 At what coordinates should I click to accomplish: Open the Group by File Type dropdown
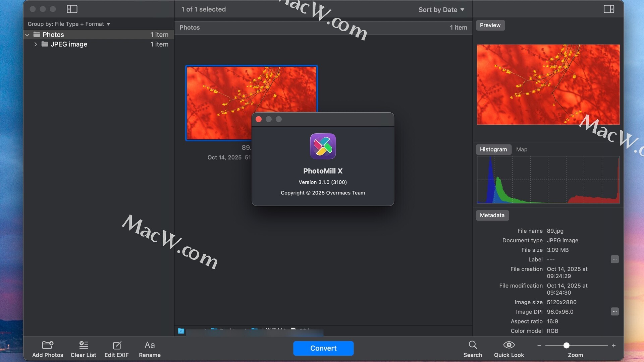pos(69,24)
